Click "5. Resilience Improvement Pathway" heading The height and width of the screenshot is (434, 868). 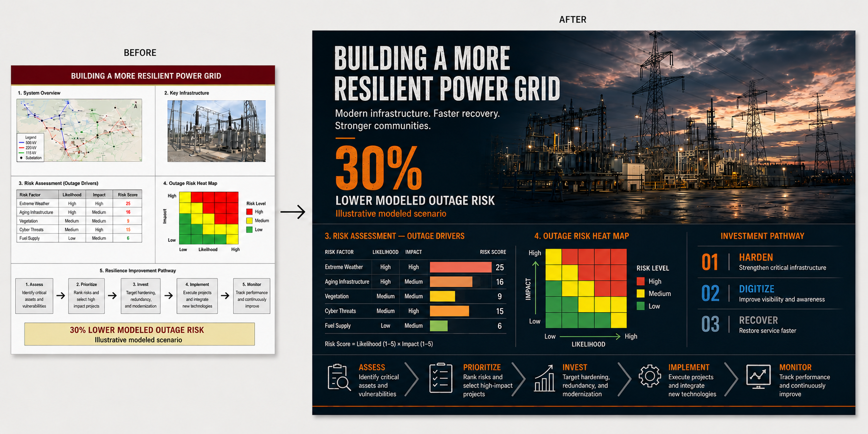click(138, 271)
